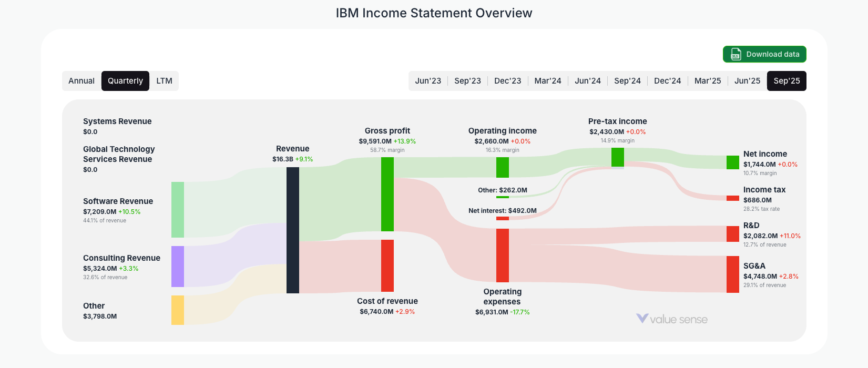Switch to the Dec'24 quarter
868x368 pixels.
click(668, 80)
